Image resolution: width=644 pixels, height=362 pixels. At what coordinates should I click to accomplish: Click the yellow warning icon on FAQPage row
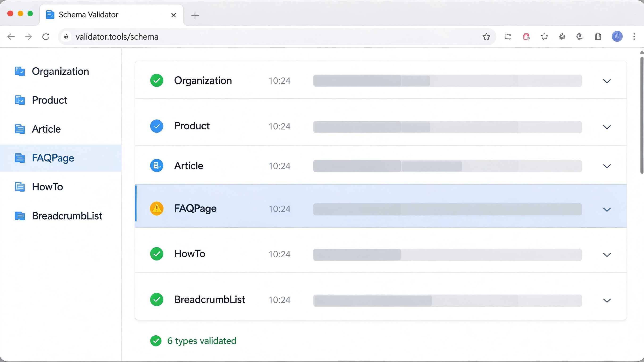tap(157, 209)
